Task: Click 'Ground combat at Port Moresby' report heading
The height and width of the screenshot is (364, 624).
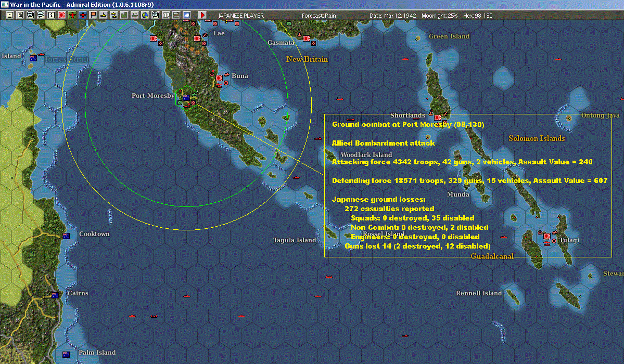Action: 408,124
